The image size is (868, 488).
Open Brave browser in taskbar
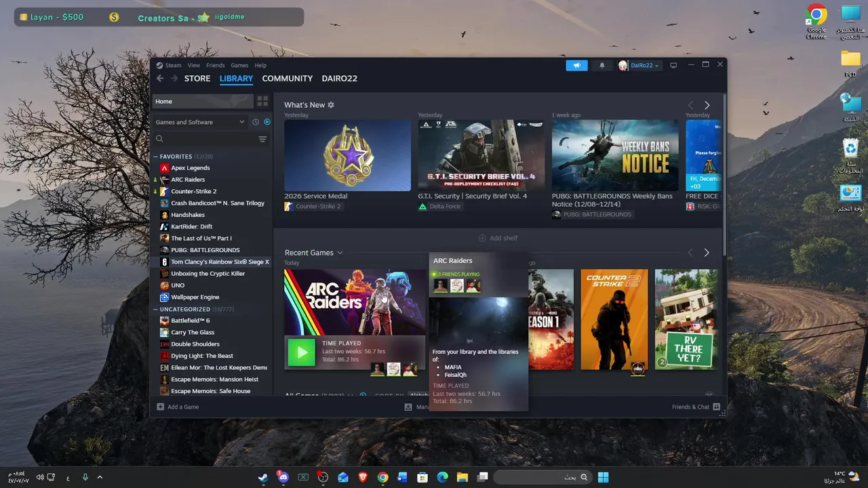click(x=363, y=477)
